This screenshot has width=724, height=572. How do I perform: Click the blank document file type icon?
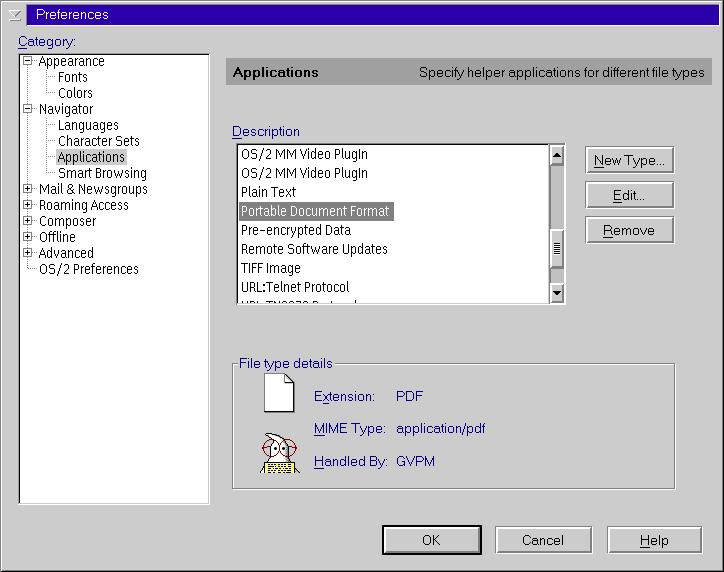pyautogui.click(x=279, y=392)
